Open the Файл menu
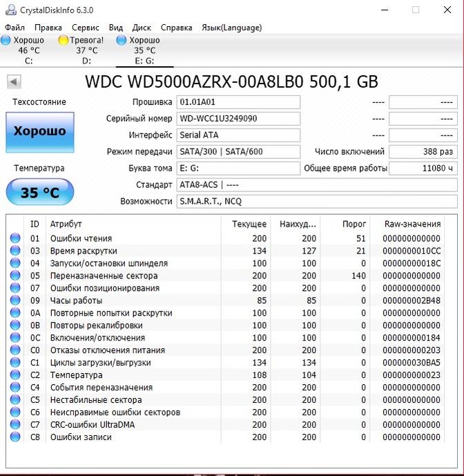Viewport: 464px width, 476px height. [14, 28]
